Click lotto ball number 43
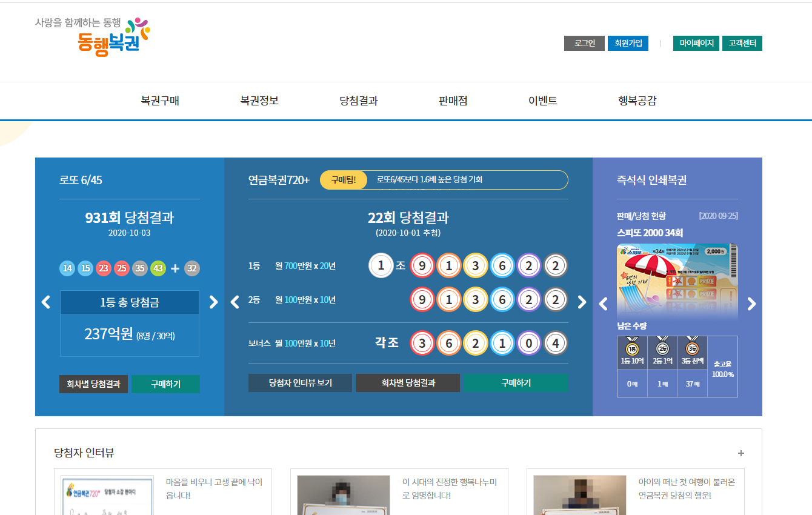 [158, 268]
